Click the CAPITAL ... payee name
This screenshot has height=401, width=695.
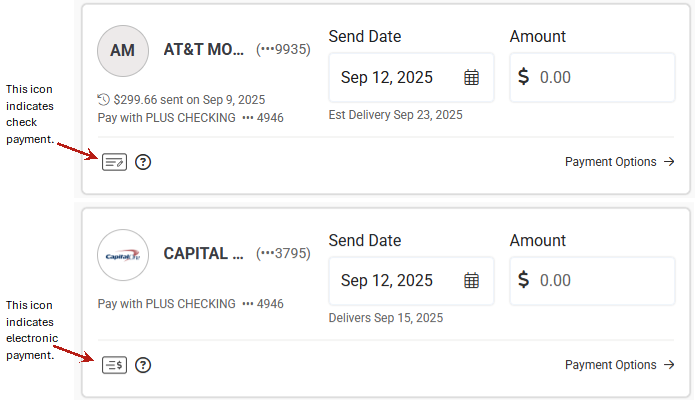(x=203, y=254)
